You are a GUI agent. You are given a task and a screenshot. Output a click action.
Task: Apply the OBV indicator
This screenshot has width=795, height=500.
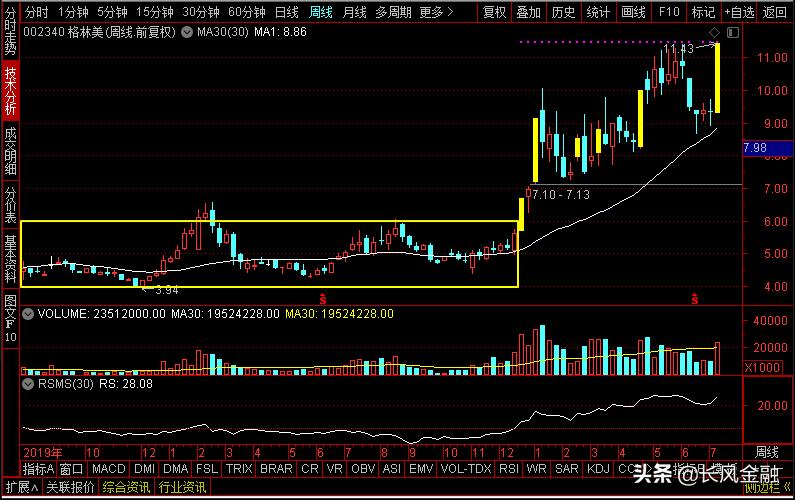point(363,469)
